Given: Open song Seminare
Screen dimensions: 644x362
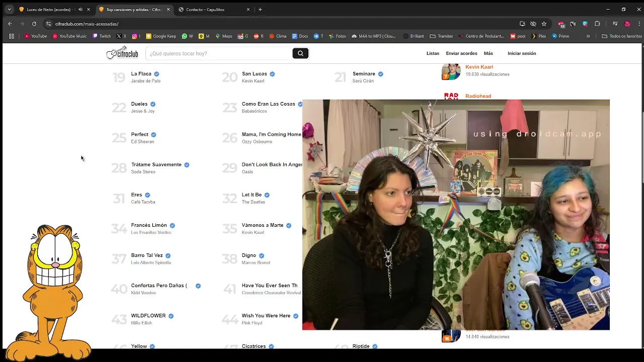Looking at the screenshot, I should [x=364, y=74].
